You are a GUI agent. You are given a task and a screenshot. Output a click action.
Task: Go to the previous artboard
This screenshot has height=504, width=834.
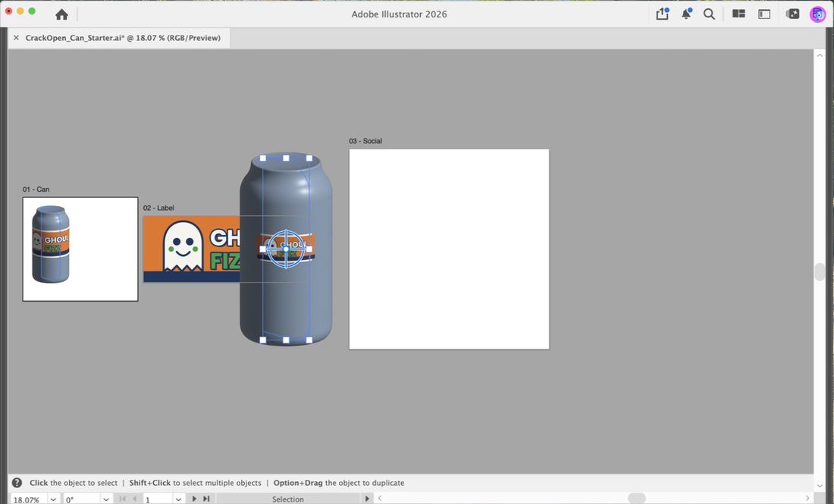[x=134, y=499]
